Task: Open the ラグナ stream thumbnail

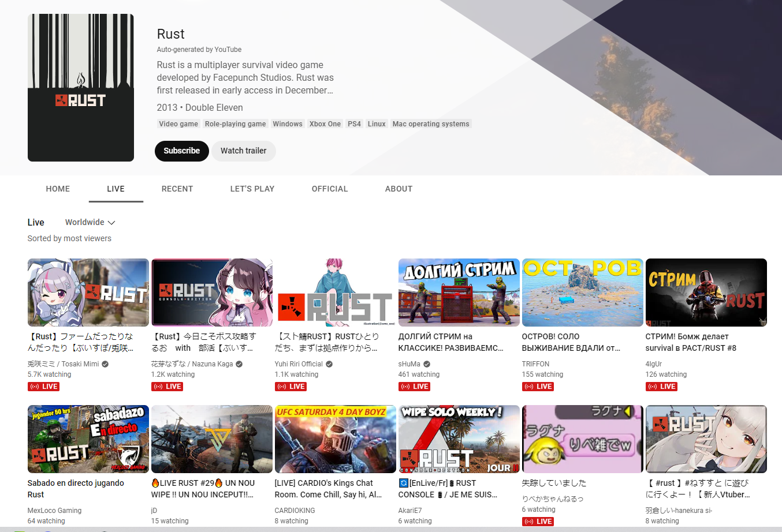Action: pos(583,439)
